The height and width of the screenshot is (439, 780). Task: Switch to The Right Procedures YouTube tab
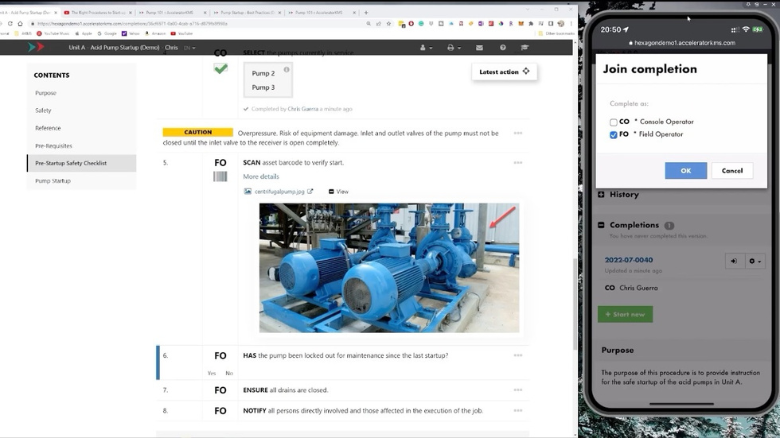[x=98, y=12]
